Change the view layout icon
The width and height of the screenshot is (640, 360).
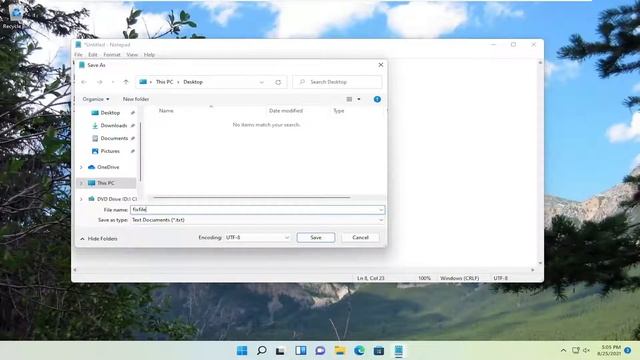tap(349, 99)
